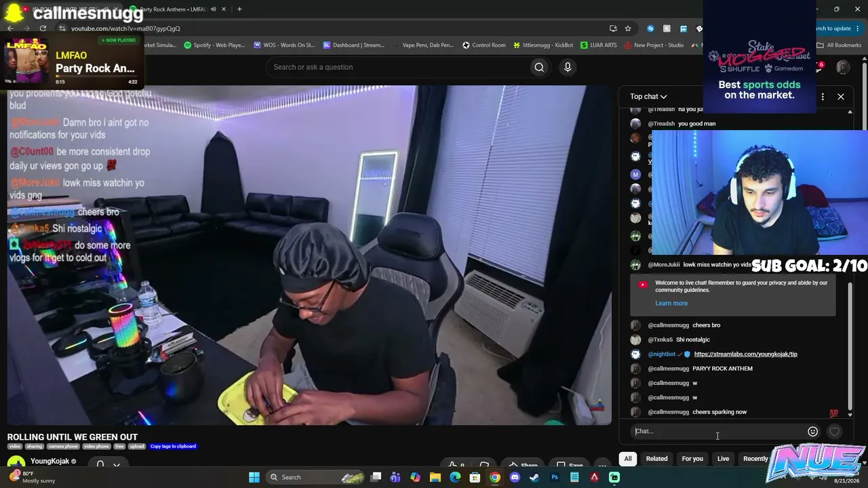
Task: Open the Control Room bookmark
Action: (484, 45)
